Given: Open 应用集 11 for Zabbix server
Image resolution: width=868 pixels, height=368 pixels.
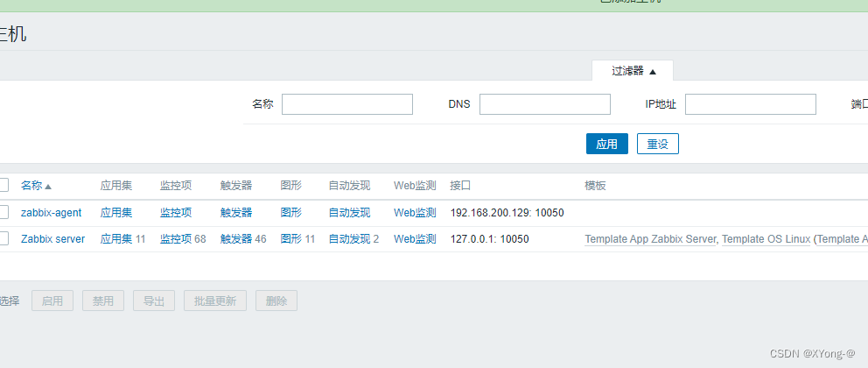Looking at the screenshot, I should pos(116,239).
